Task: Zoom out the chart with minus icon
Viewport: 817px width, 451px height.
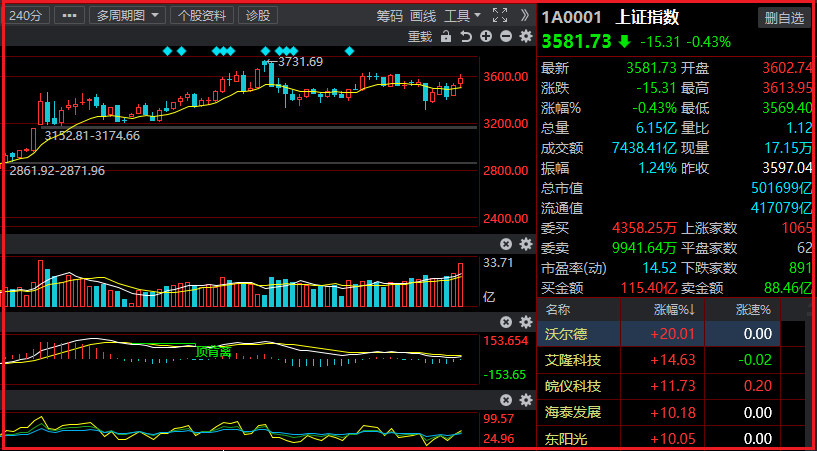Action: [x=506, y=37]
